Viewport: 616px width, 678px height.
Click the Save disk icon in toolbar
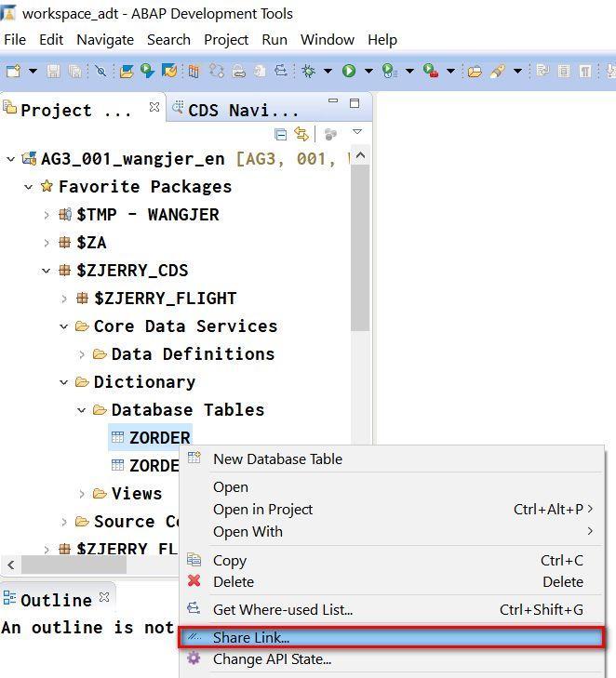[54, 71]
